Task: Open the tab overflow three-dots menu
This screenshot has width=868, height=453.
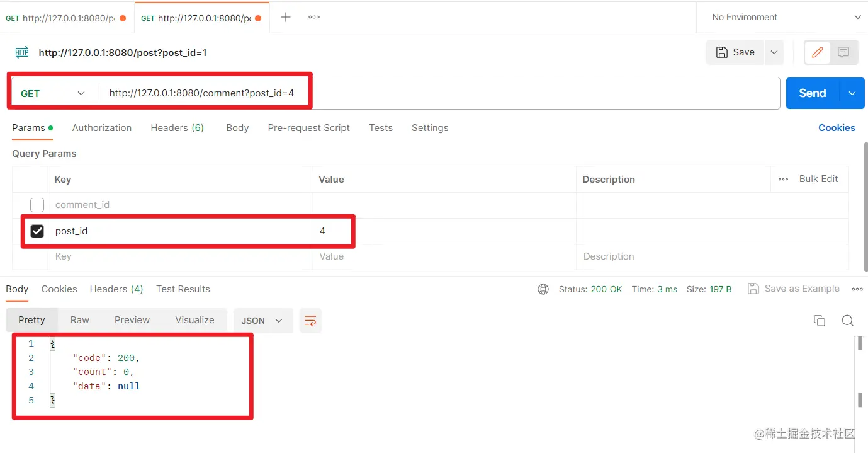Action: (x=314, y=17)
